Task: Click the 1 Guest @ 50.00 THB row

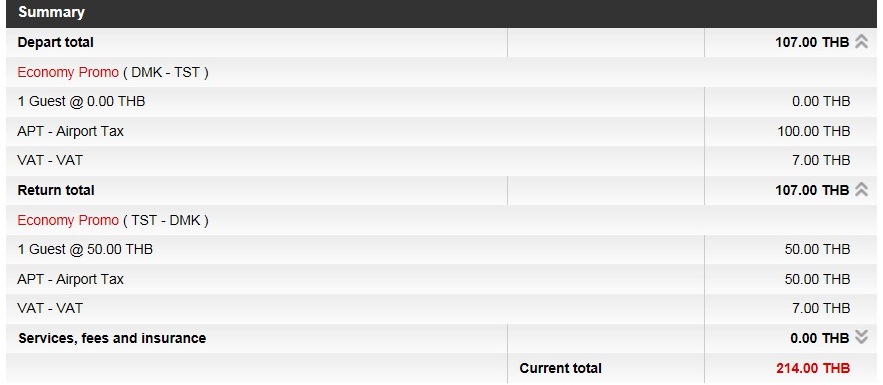Action: pos(442,249)
